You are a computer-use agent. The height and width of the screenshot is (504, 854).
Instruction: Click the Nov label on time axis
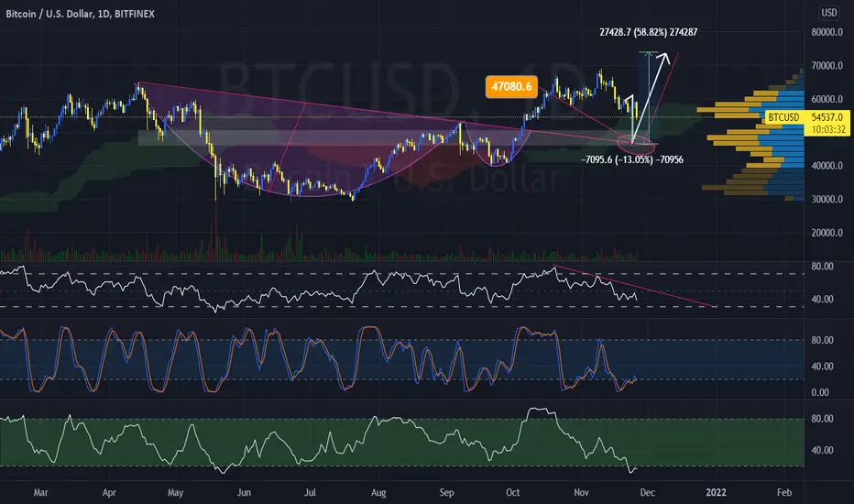(x=581, y=493)
